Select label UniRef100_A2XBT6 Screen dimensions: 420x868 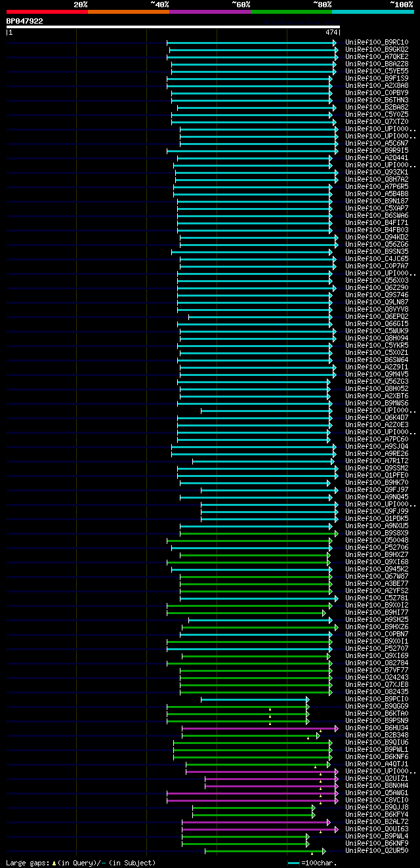coord(377,396)
